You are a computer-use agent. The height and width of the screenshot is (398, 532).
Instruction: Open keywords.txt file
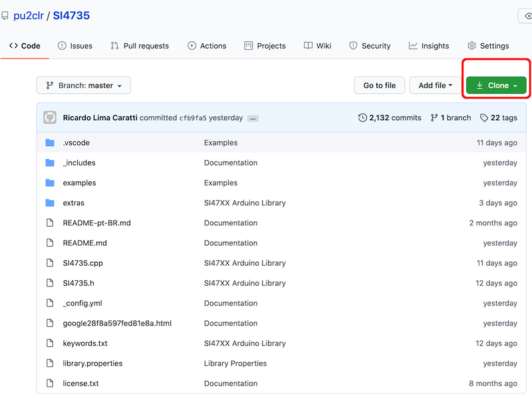85,343
